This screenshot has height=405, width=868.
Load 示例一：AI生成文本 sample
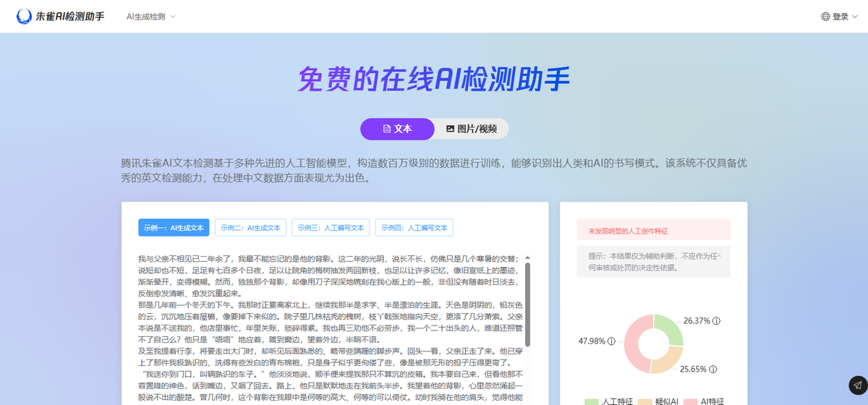pos(174,228)
